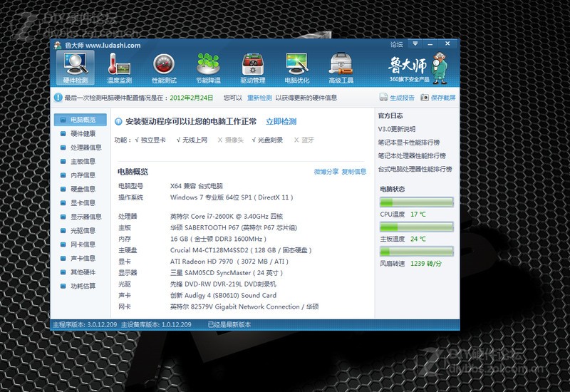Open the 电脑优化 PC optimization icon
Screen dimensions: 570x392
pyautogui.click(x=297, y=68)
